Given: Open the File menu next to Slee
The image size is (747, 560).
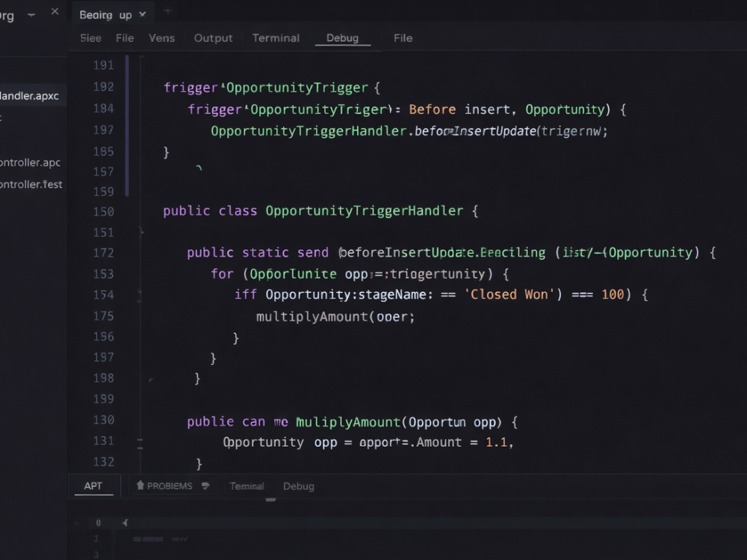Looking at the screenshot, I should pos(125,38).
